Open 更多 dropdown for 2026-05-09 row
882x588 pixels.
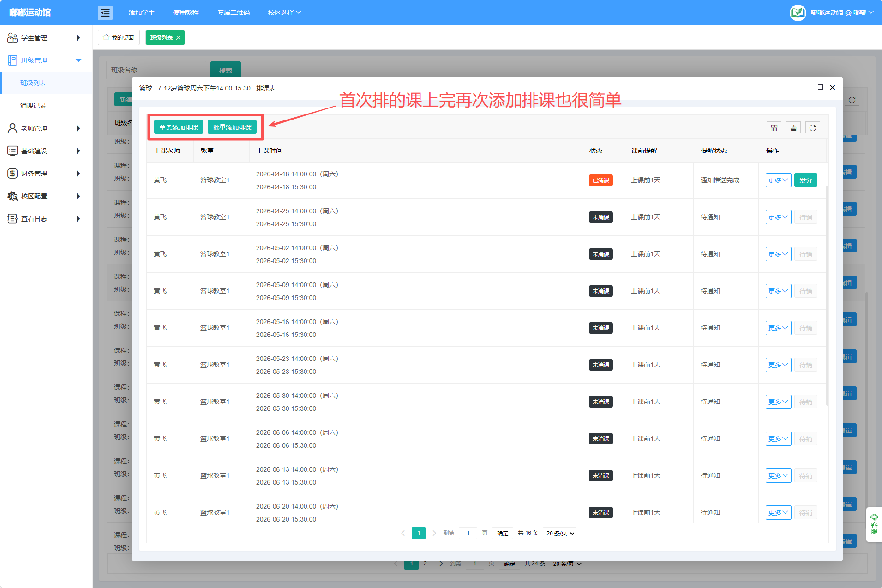click(x=778, y=291)
